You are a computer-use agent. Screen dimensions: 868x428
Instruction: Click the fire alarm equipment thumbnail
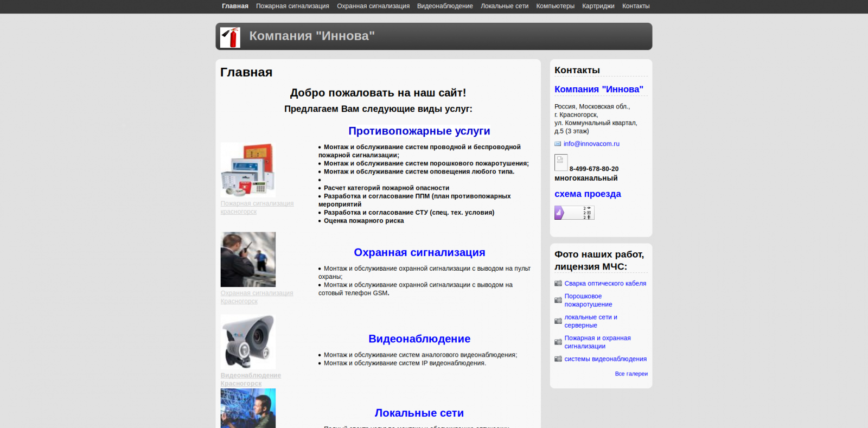coord(248,170)
